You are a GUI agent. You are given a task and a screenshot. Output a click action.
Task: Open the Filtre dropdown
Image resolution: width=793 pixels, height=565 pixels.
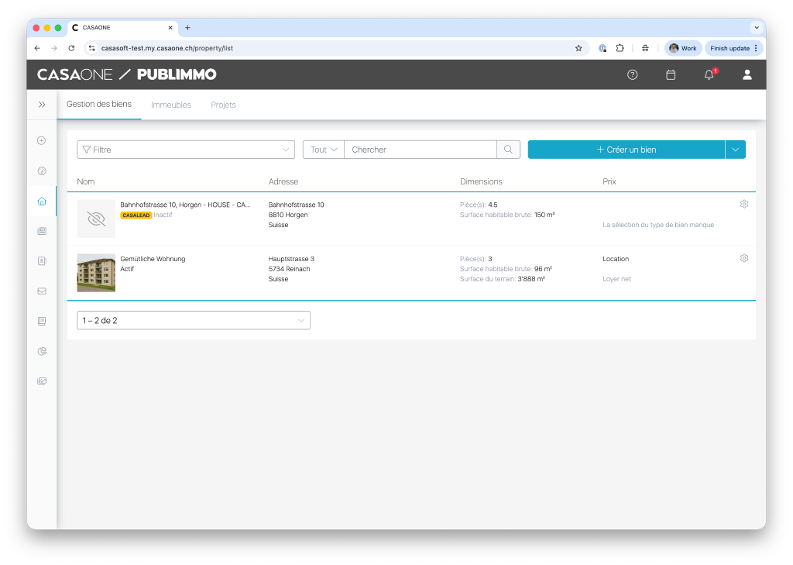[186, 150]
